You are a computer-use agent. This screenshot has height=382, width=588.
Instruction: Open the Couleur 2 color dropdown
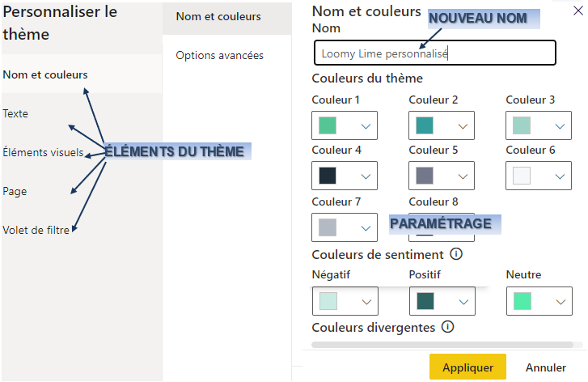463,126
